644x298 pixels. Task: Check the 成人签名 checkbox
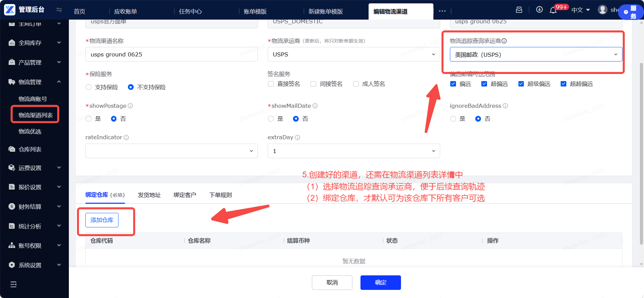coord(356,84)
